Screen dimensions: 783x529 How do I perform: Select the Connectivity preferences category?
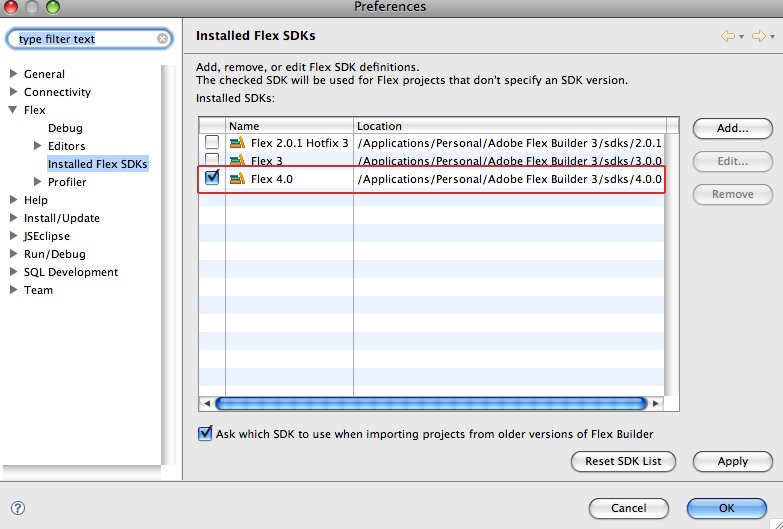coord(57,92)
